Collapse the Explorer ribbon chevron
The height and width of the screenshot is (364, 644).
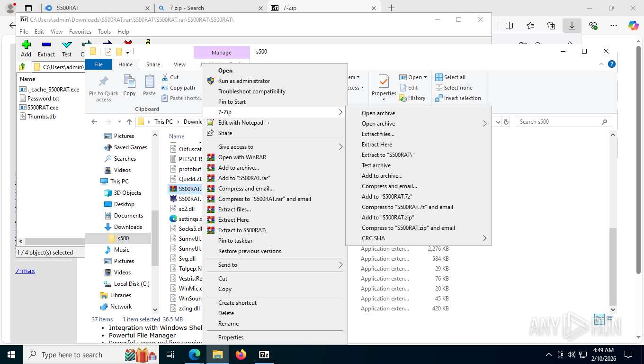(602, 64)
